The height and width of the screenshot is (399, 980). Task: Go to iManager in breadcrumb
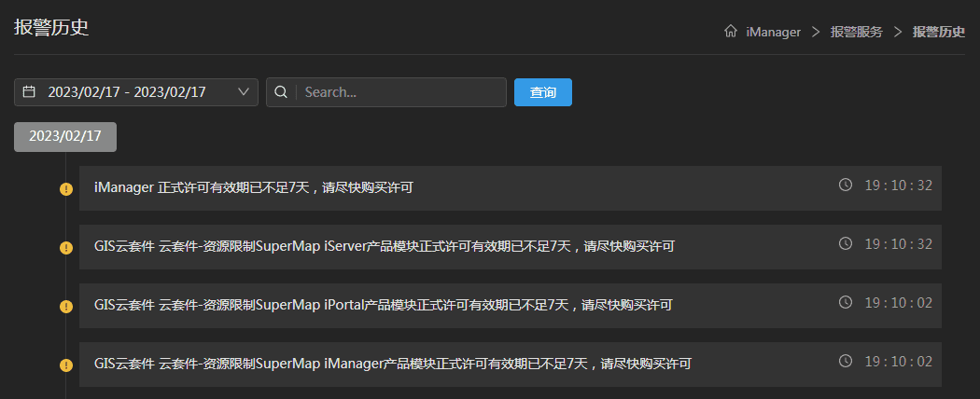pos(774,32)
